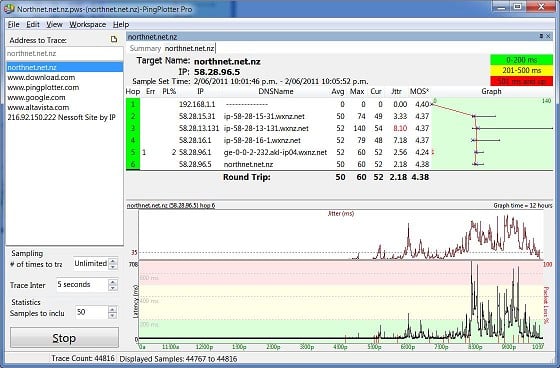This screenshot has height=368, width=560.
Task: Select hop 3 green cell
Action: coord(133,128)
